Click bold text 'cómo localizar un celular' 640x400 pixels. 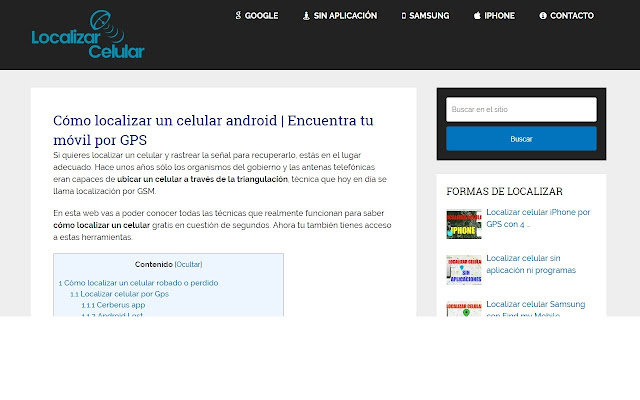point(102,225)
